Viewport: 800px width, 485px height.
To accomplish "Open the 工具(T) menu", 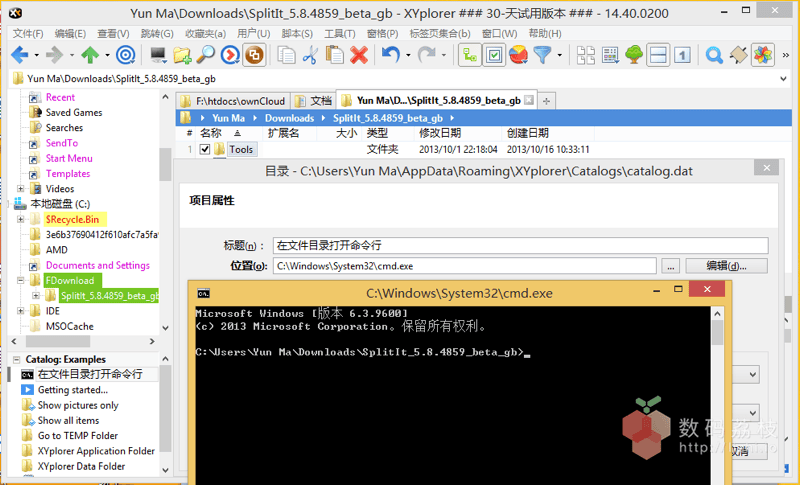I will [x=340, y=34].
